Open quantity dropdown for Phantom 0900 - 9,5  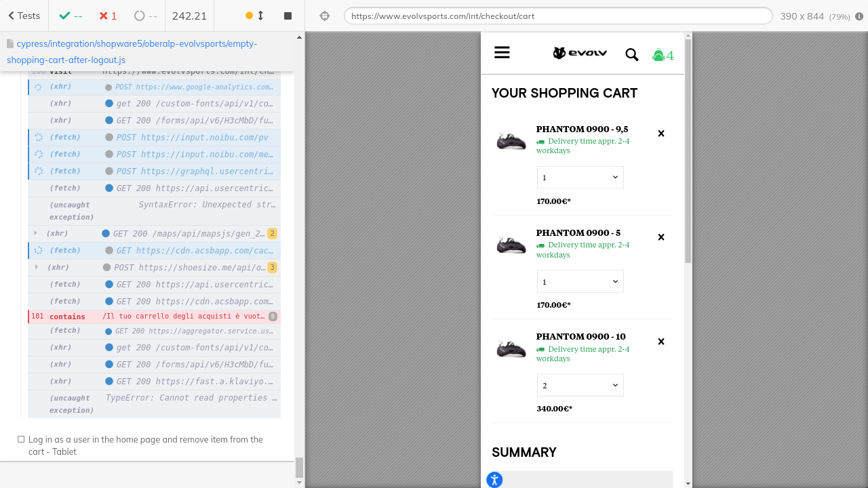pyautogui.click(x=580, y=178)
